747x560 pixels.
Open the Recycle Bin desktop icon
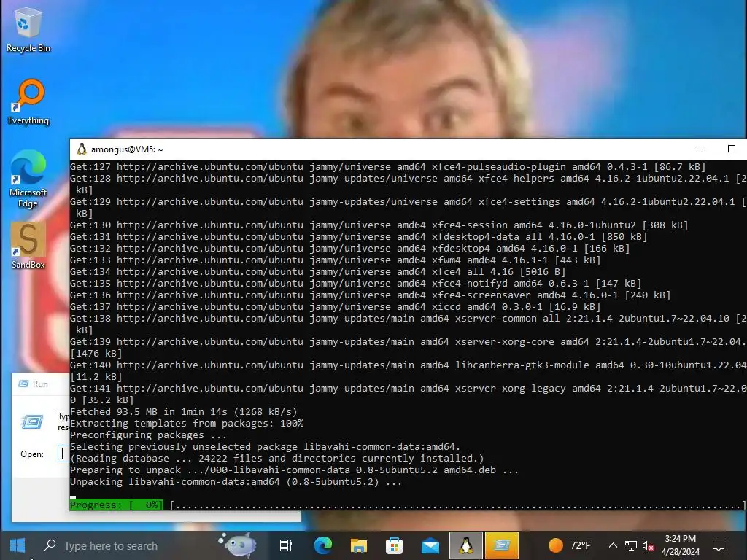click(x=28, y=29)
